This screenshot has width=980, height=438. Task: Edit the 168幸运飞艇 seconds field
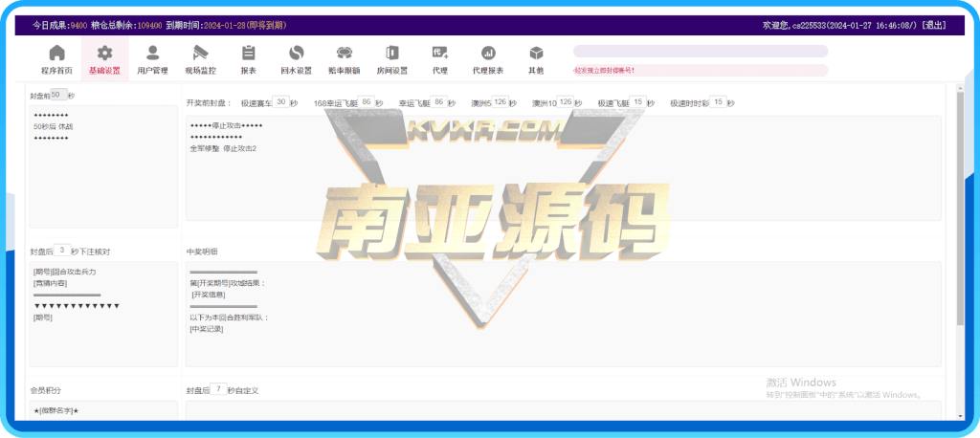pyautogui.click(x=367, y=101)
